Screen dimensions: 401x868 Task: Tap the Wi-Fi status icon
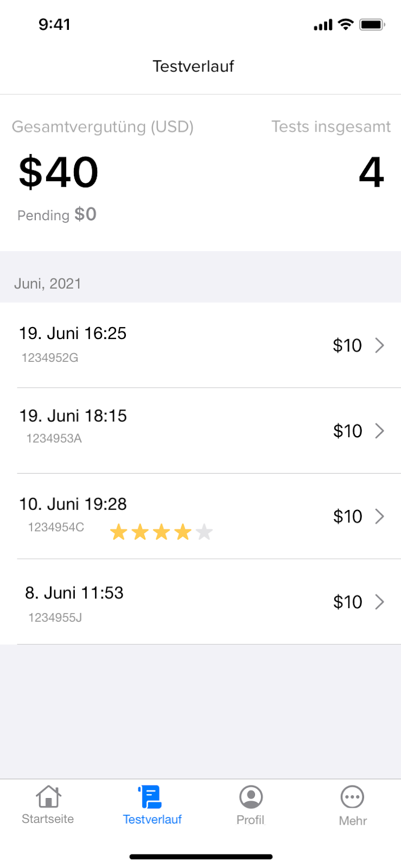tap(345, 24)
